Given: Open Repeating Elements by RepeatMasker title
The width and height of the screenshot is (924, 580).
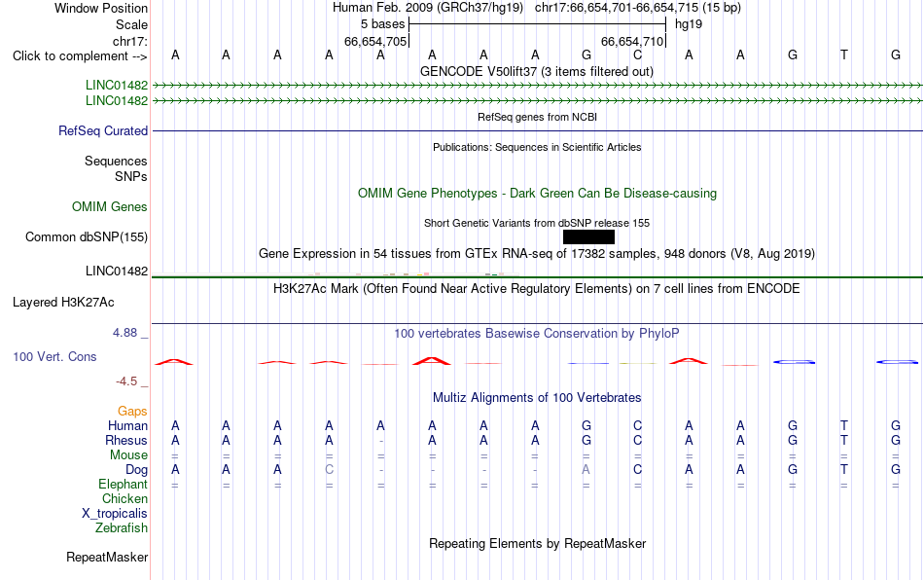Looking at the screenshot, I should click(x=537, y=543).
